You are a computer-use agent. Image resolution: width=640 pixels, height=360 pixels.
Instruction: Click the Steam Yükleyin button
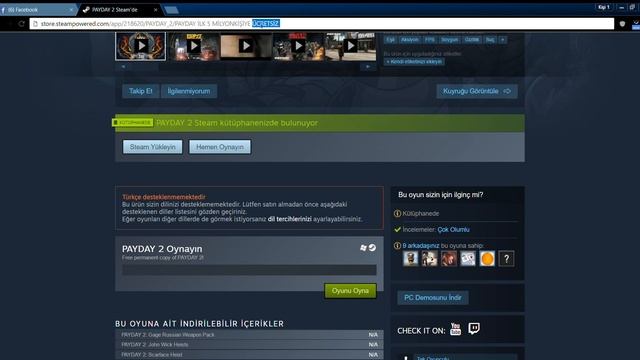[153, 147]
